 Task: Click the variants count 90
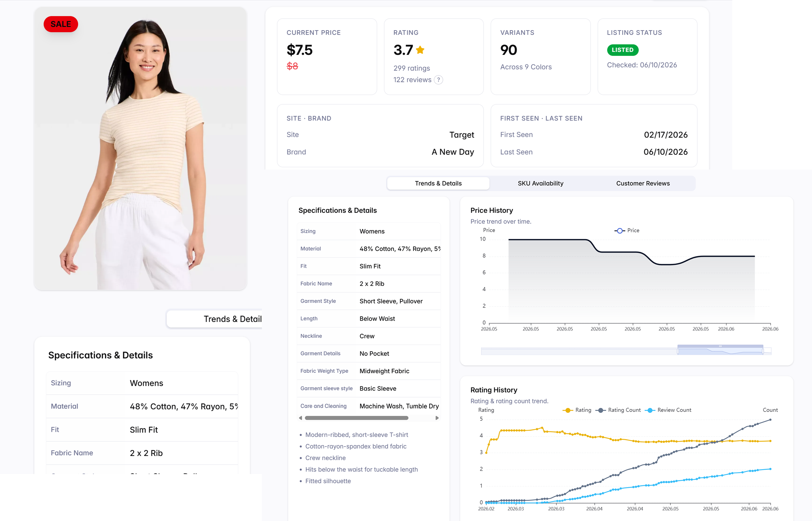pos(508,50)
